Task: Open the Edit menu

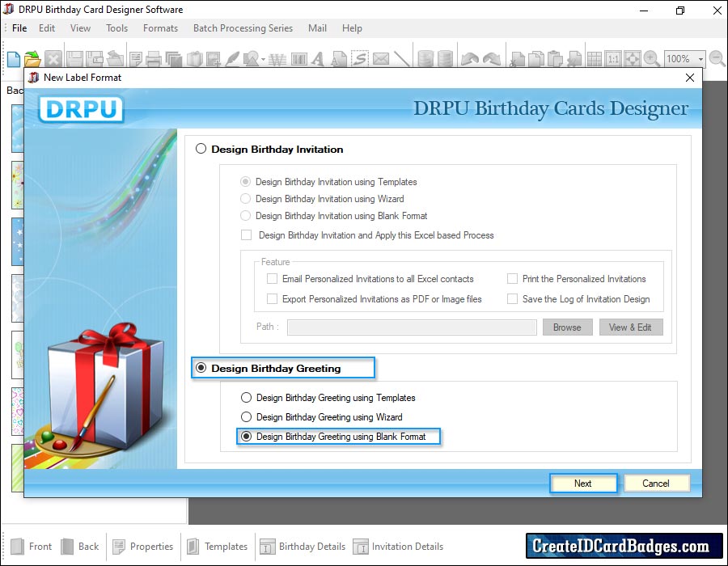Action: point(47,27)
